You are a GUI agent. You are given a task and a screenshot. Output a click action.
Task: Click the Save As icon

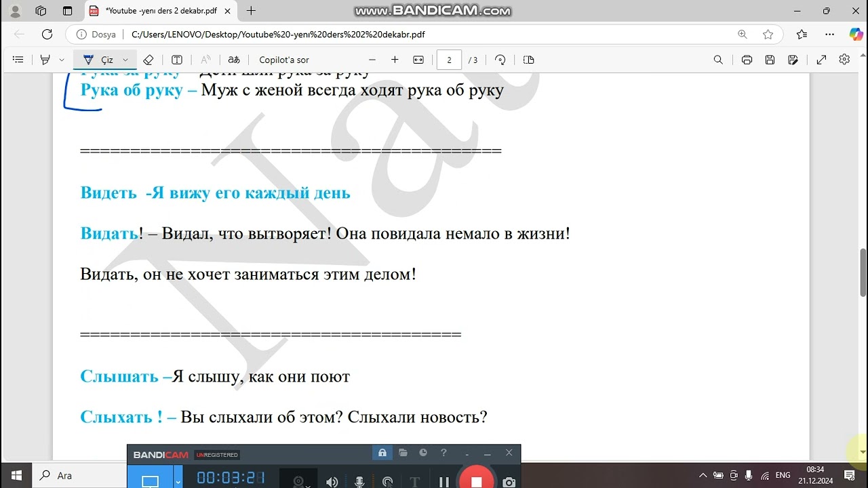pos(793,60)
